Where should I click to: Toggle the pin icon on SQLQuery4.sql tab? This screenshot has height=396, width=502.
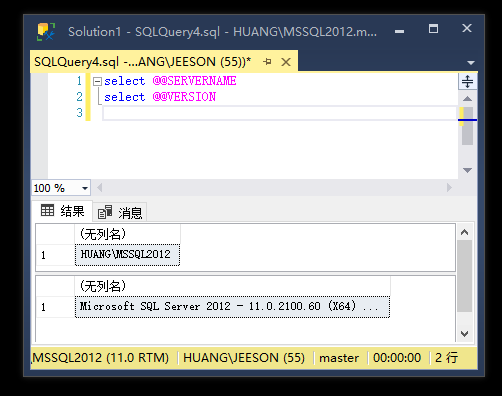[x=267, y=62]
